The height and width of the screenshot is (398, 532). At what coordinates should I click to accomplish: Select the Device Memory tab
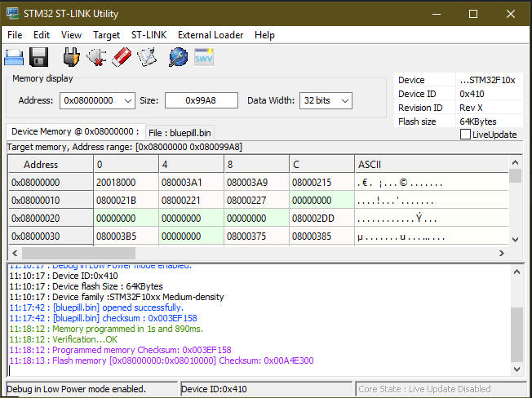click(74, 131)
